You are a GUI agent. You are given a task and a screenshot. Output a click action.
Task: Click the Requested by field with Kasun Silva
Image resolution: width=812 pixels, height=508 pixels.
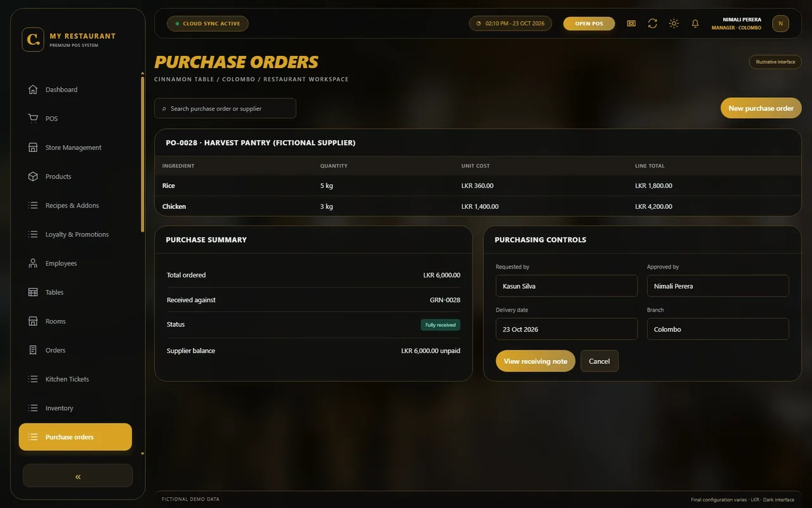click(x=566, y=286)
